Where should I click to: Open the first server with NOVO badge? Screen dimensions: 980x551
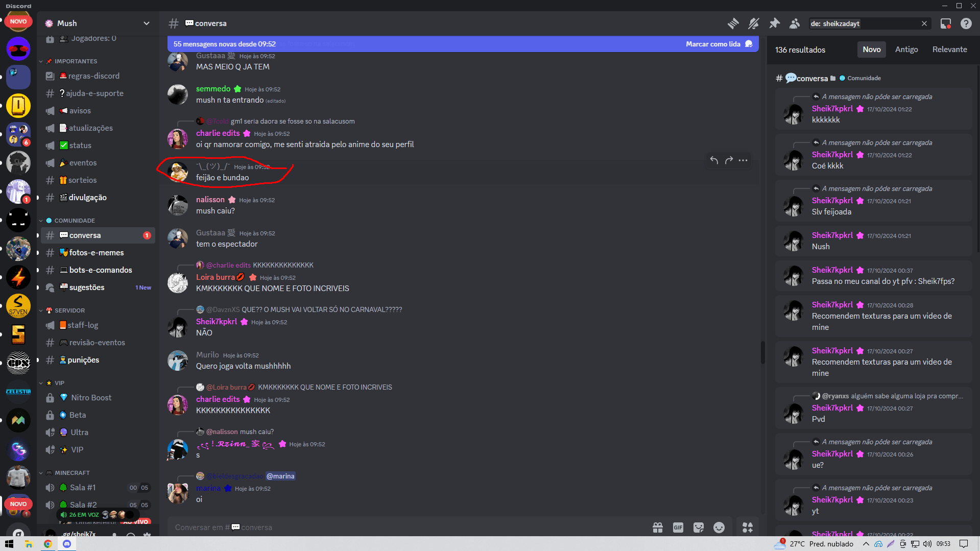point(18,21)
